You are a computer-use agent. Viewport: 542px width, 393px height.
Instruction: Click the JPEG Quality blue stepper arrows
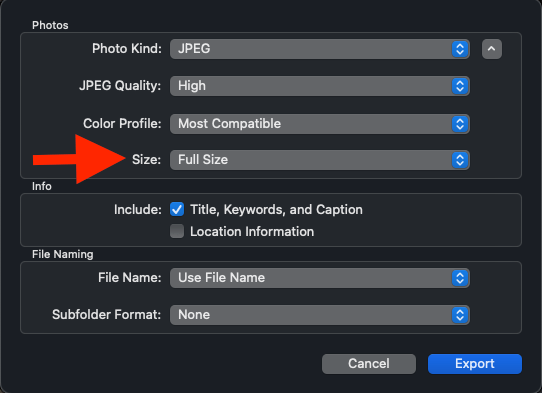click(460, 86)
